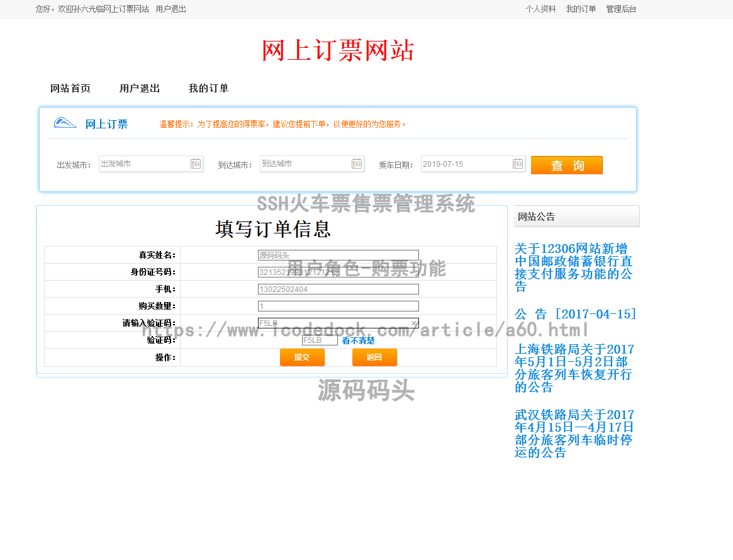Refresh captcha via 看不清楚 link
Screen dimensions: 733x560
tap(358, 340)
